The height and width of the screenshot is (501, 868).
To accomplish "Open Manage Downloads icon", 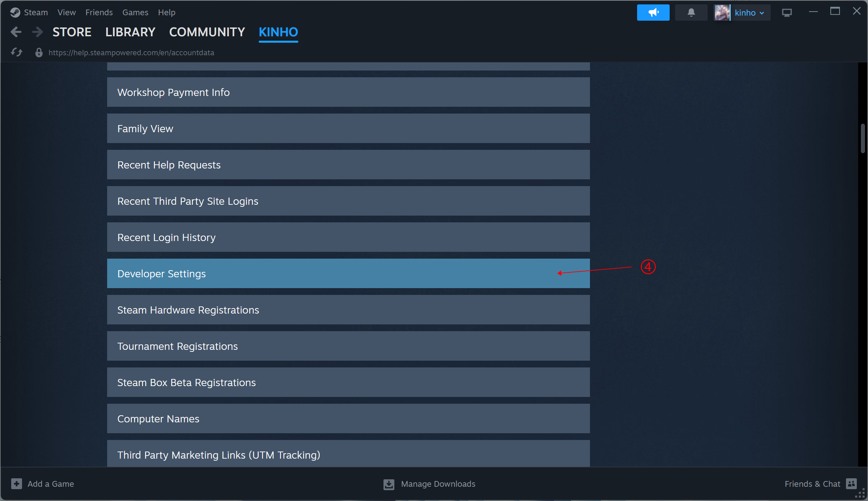I will tap(389, 484).
